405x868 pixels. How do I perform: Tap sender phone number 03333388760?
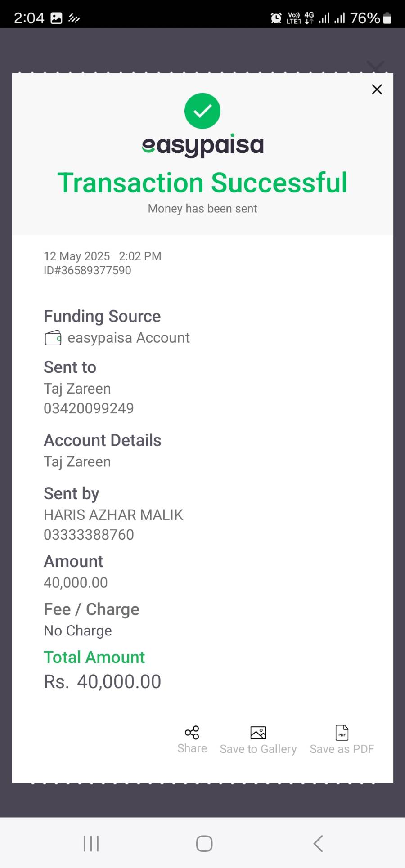pyautogui.click(x=89, y=535)
